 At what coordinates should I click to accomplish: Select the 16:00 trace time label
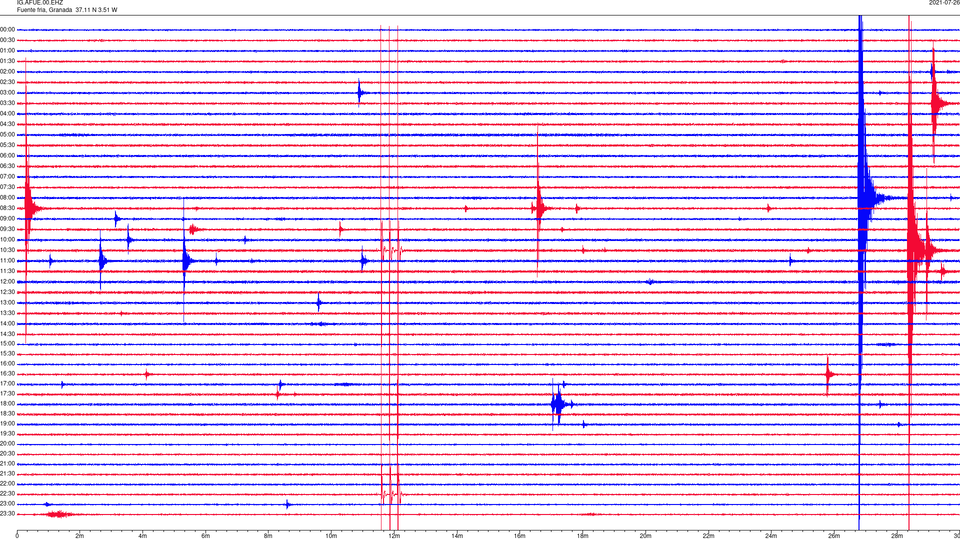[8, 364]
